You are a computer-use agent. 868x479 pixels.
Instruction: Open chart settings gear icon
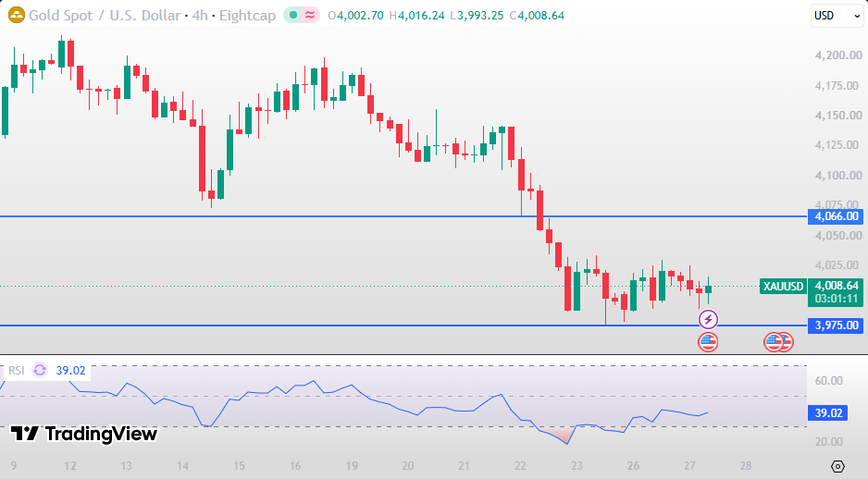[x=837, y=466]
